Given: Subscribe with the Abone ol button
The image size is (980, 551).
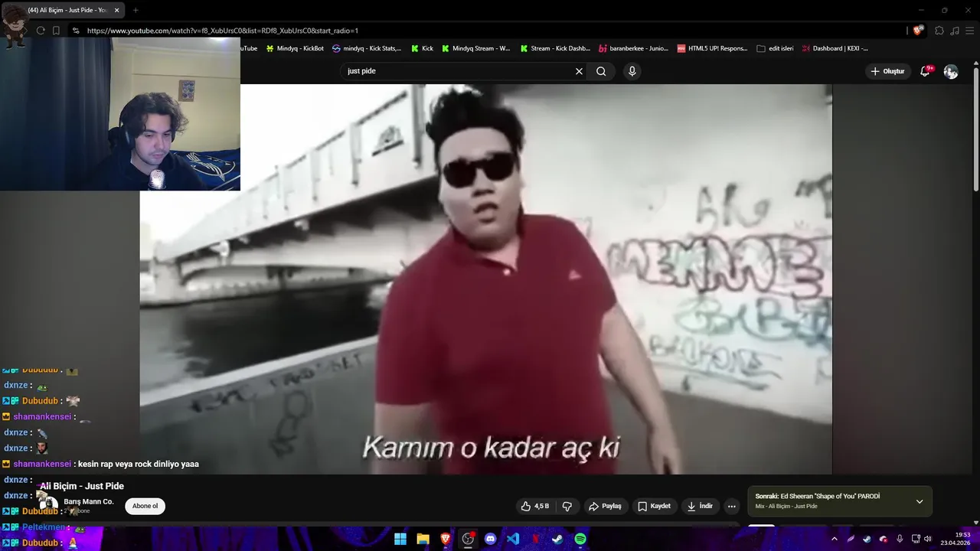Looking at the screenshot, I should pyautogui.click(x=145, y=506).
